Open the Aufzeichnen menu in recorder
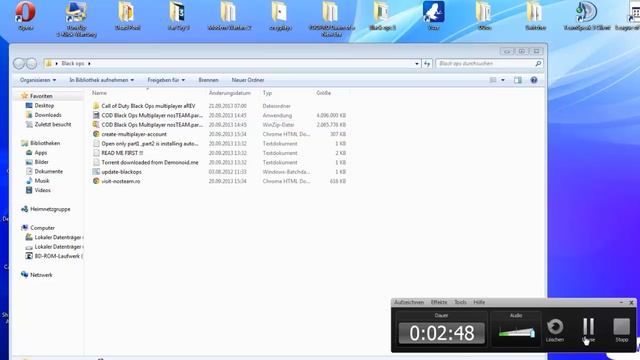 click(x=409, y=302)
